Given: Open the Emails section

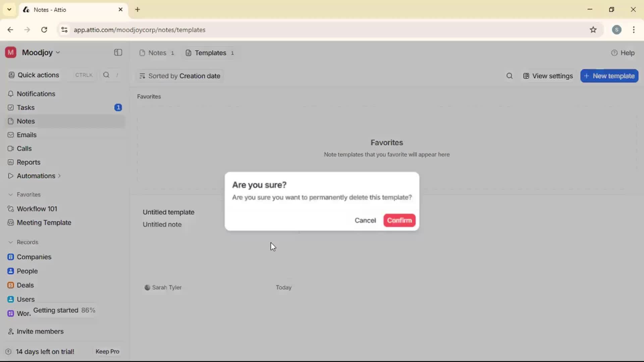Looking at the screenshot, I should point(26,135).
